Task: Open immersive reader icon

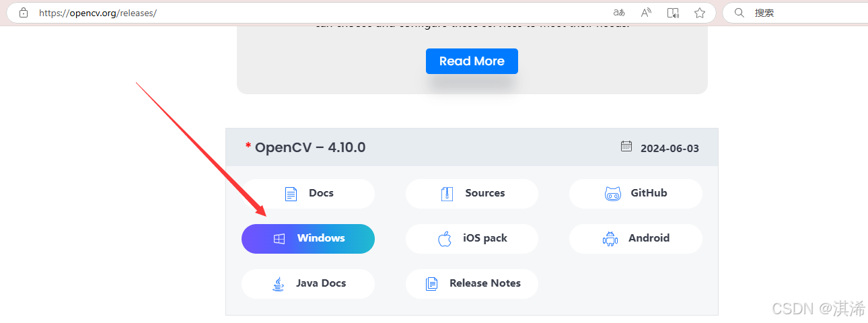Action: (x=673, y=13)
